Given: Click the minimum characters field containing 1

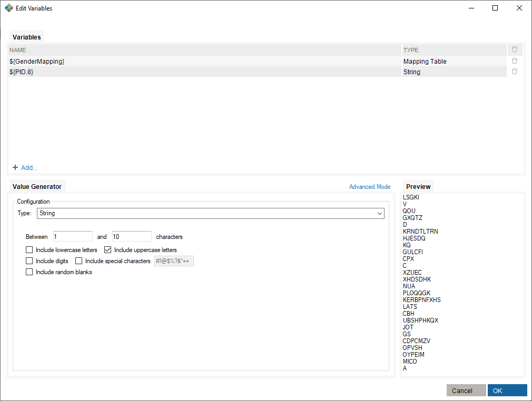Looking at the screenshot, I should 73,237.
